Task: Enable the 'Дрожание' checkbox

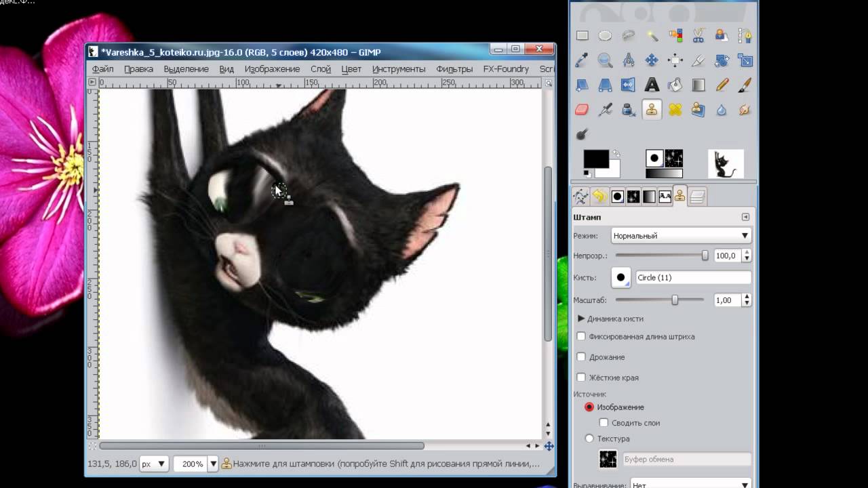Action: pyautogui.click(x=581, y=357)
